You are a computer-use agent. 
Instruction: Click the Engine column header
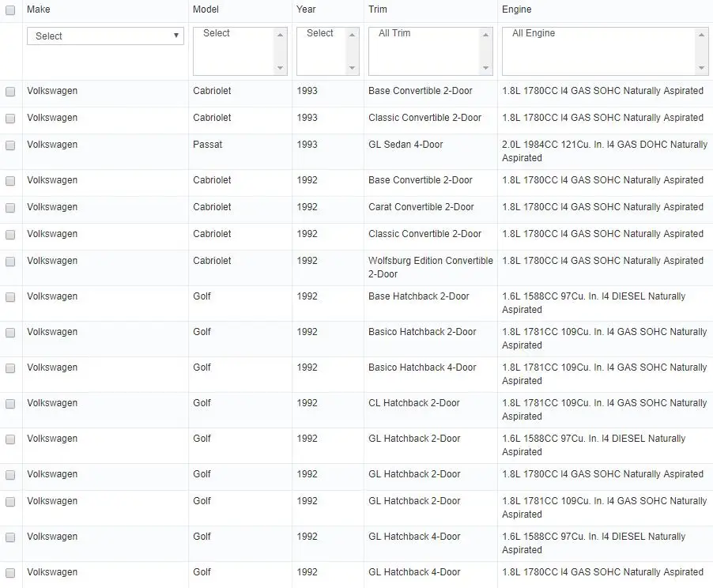516,9
